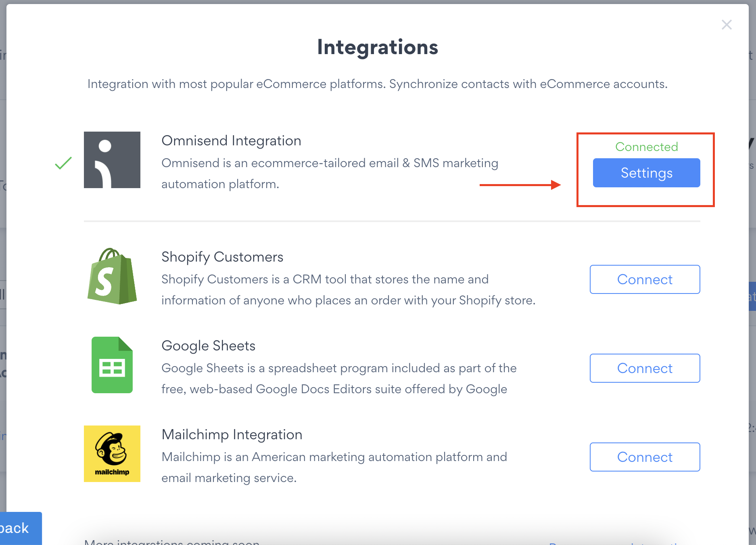Screen dimensions: 756x545
Task: Open Omnisend integration Settings
Action: click(x=646, y=173)
